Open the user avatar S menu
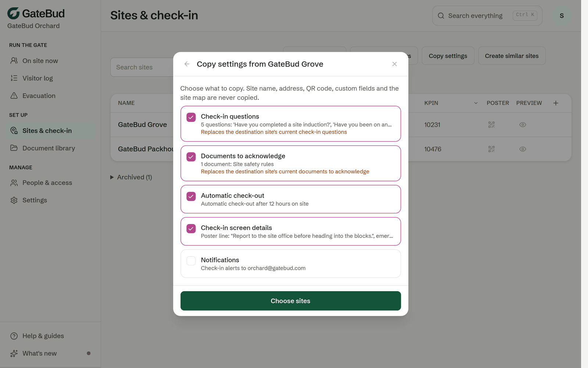Screen dimensions: 588x368 (x=562, y=15)
